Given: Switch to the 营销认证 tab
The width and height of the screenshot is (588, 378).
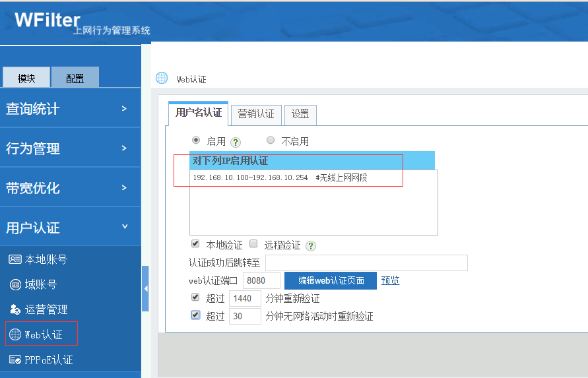Looking at the screenshot, I should click(x=256, y=113).
